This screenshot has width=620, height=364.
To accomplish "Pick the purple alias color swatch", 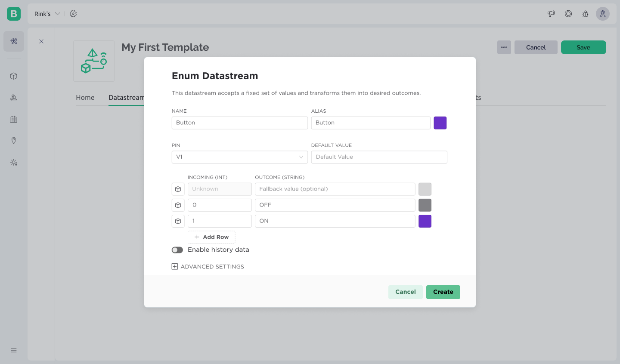I will point(440,123).
